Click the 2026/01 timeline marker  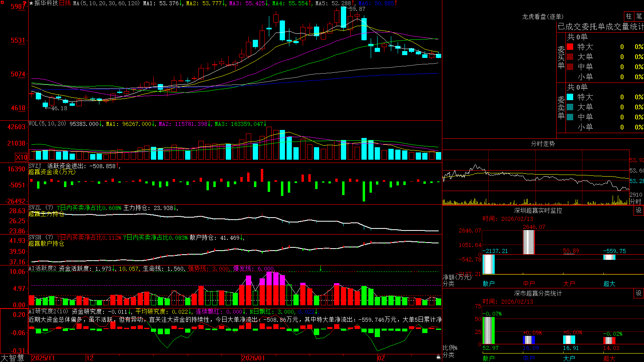click(x=254, y=358)
